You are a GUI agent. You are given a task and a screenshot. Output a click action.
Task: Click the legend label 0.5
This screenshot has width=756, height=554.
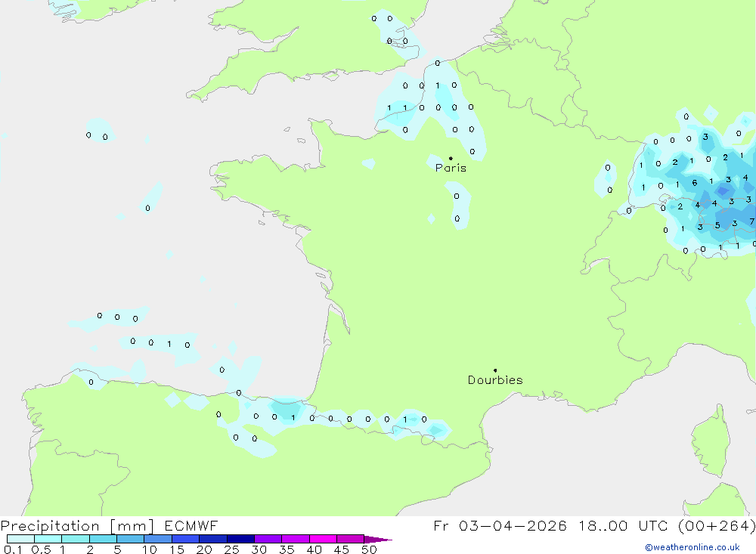pos(41,549)
